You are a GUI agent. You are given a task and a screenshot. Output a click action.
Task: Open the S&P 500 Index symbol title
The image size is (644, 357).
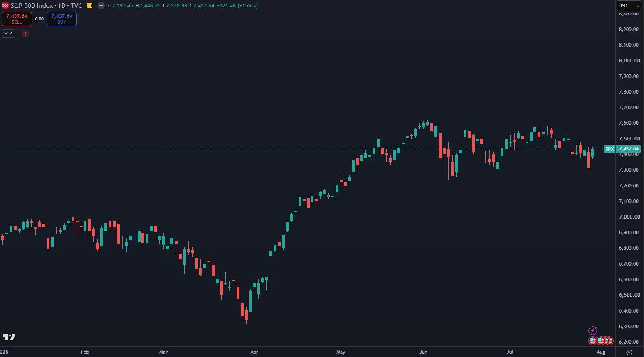click(47, 6)
